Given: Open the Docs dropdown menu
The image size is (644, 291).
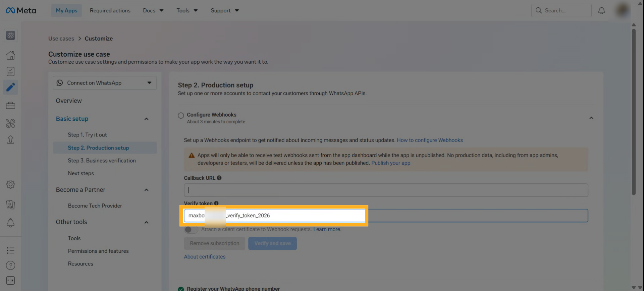Looking at the screenshot, I should pos(153,10).
